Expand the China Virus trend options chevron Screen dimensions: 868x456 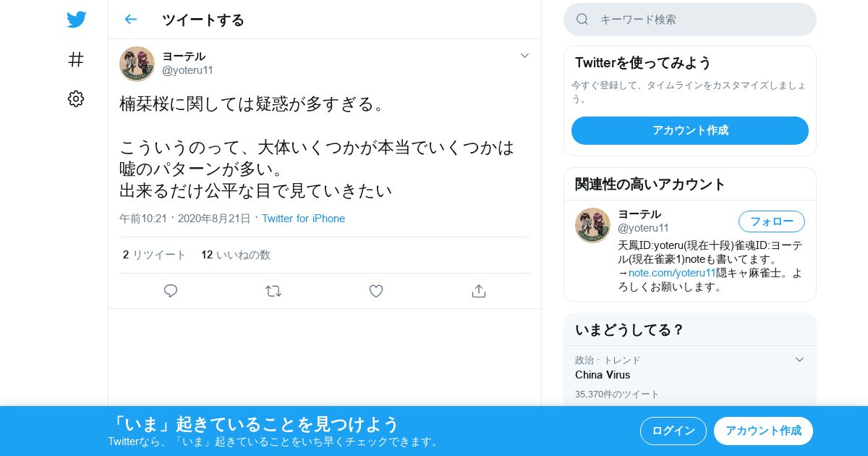799,360
